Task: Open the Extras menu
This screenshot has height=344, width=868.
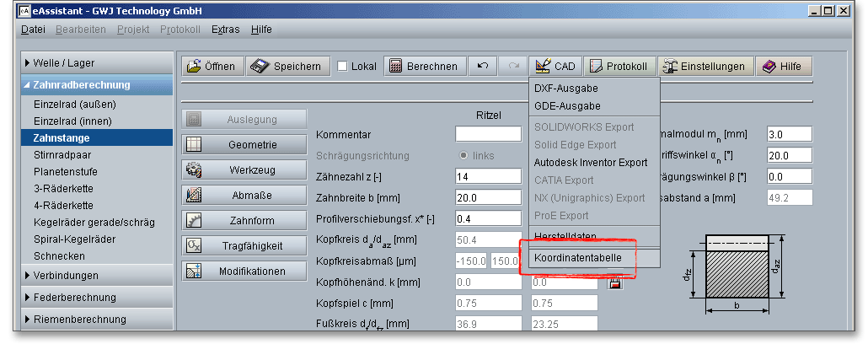Action: [x=225, y=29]
